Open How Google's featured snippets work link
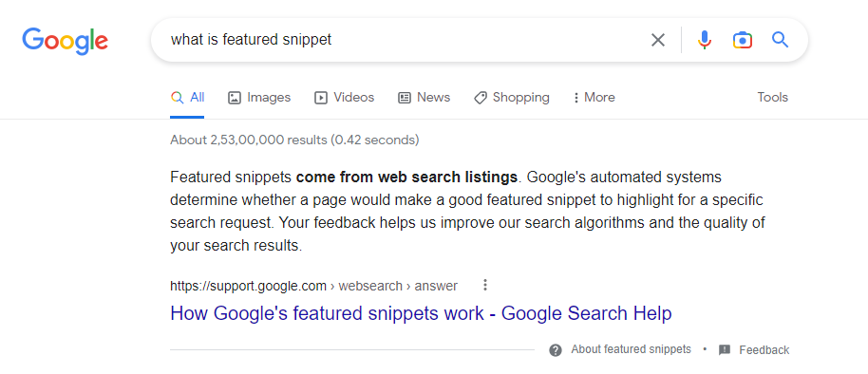The height and width of the screenshot is (374, 868). coord(421,313)
